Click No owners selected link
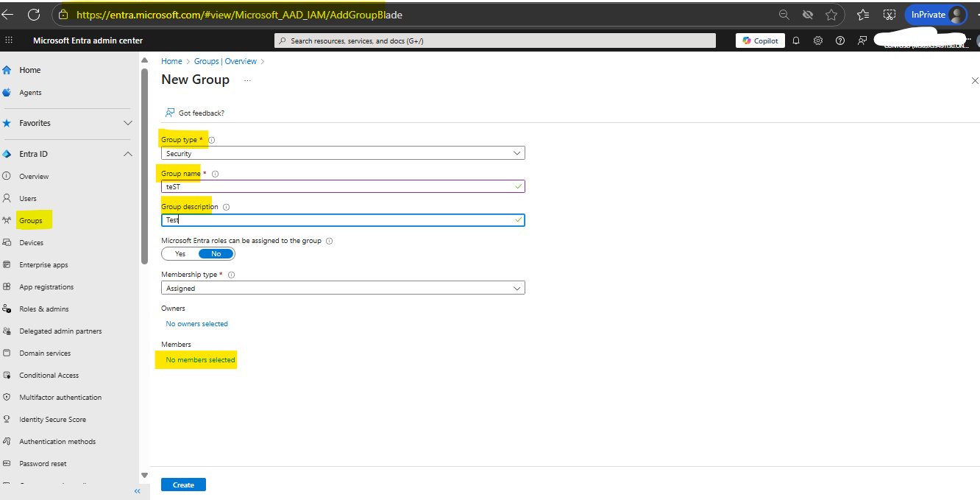Viewport: 980px width, 500px height. [196, 323]
